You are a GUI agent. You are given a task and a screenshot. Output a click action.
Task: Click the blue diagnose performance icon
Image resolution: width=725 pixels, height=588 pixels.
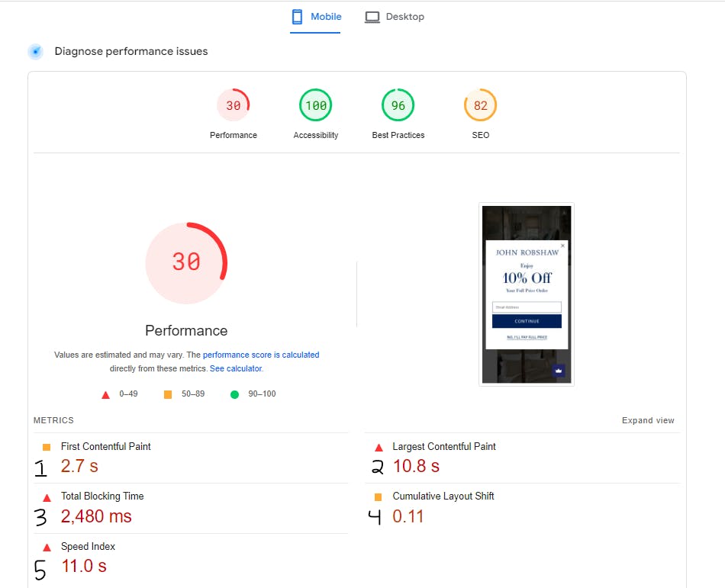36,51
